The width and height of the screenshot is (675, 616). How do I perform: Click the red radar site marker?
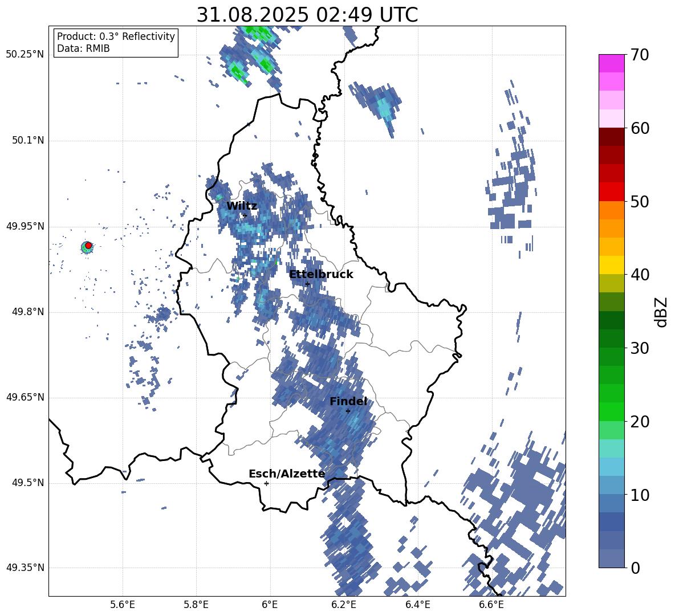(x=88, y=245)
